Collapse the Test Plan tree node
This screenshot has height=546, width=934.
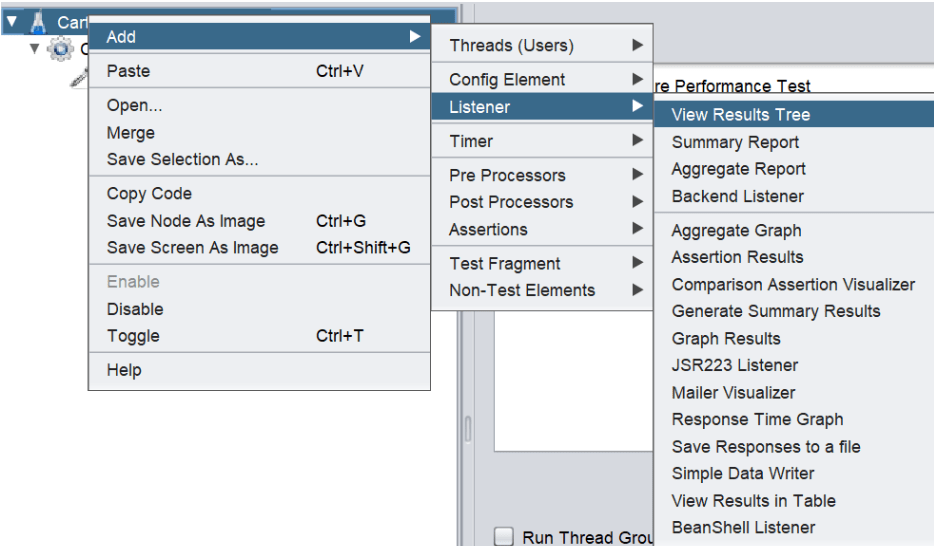(x=11, y=21)
